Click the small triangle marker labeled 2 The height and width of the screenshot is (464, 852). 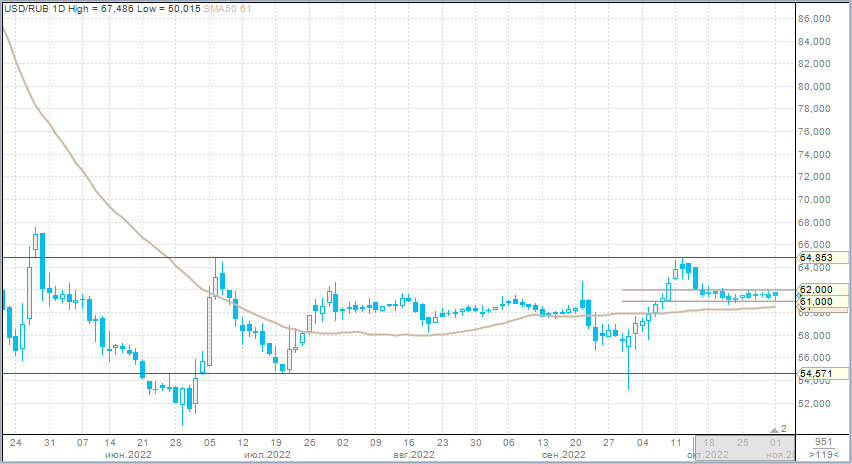pyautogui.click(x=779, y=429)
